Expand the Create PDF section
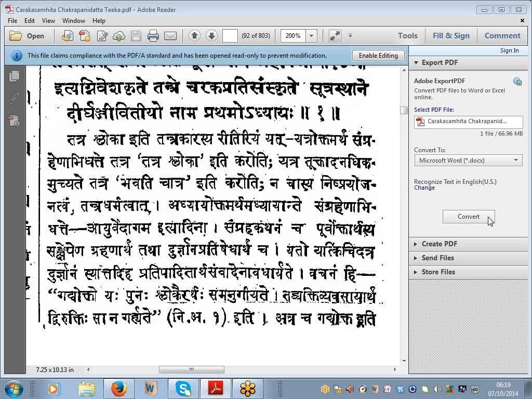The image size is (532, 399). [x=439, y=244]
